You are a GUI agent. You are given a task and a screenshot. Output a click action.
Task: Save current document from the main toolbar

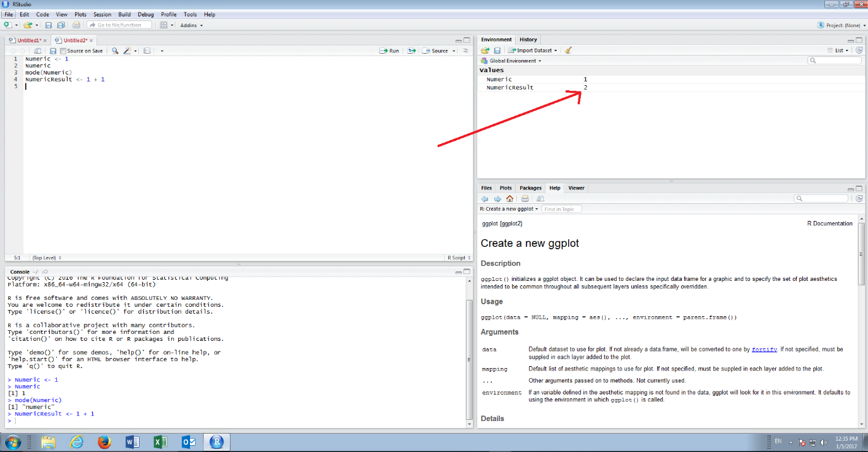point(48,25)
